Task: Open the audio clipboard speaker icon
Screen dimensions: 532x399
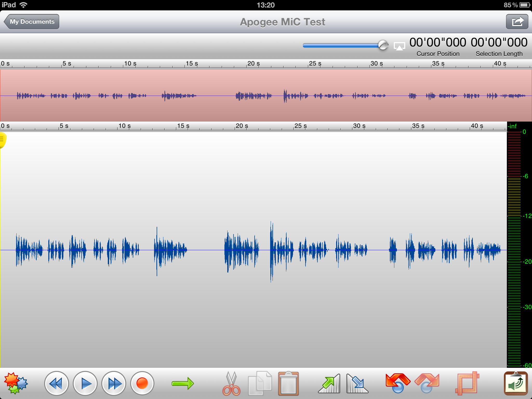Action: 516,383
